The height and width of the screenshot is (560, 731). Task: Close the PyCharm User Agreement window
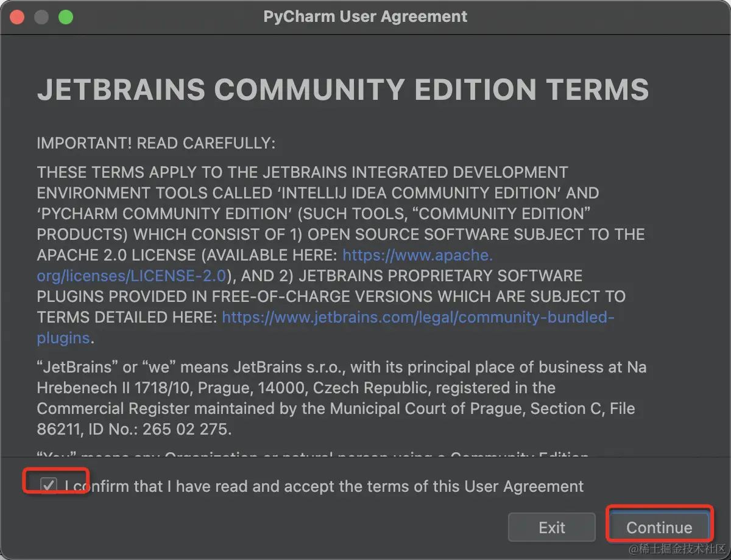(17, 17)
